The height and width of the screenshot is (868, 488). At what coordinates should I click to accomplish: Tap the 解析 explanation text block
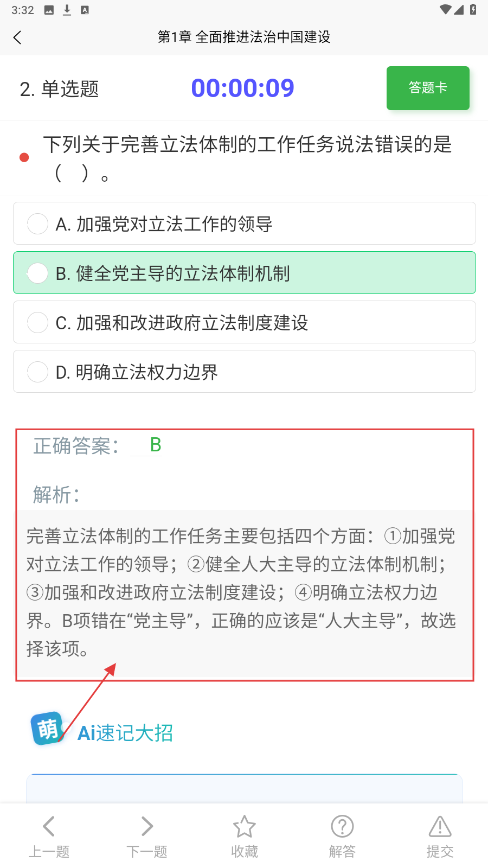coord(241,592)
